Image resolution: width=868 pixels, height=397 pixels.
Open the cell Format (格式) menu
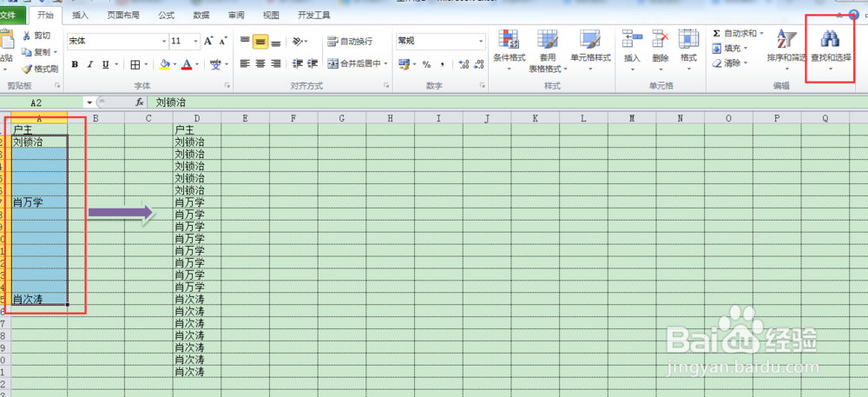coord(688,50)
